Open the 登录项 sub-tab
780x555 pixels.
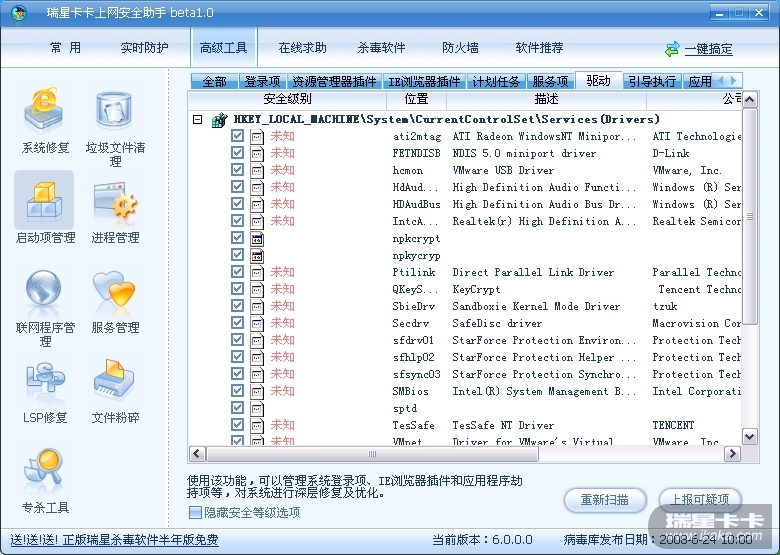pos(263,81)
